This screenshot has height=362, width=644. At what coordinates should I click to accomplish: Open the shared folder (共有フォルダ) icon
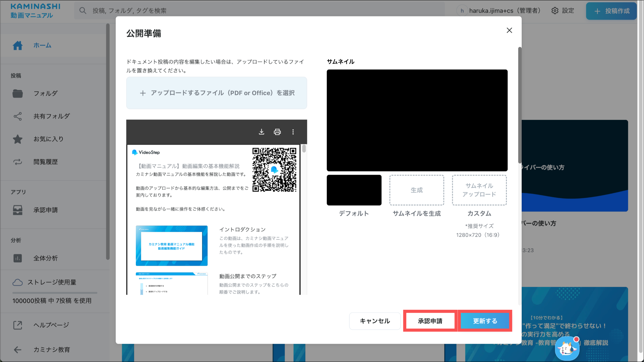(18, 116)
